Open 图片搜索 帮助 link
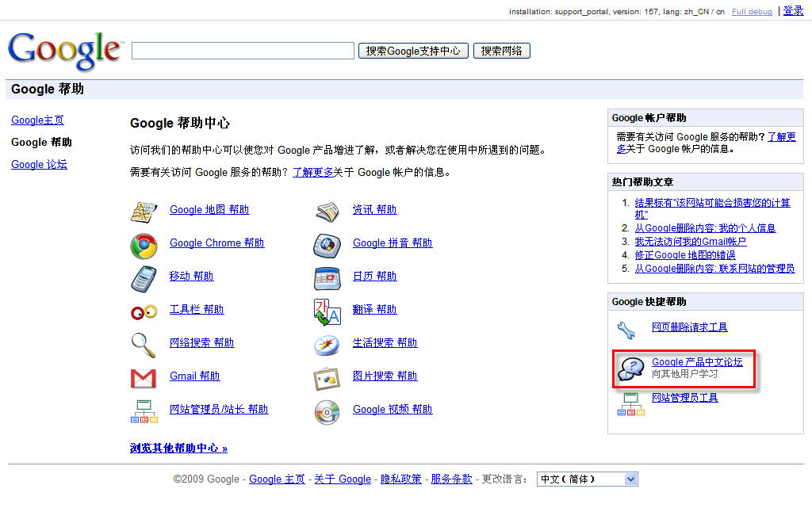 (385, 376)
